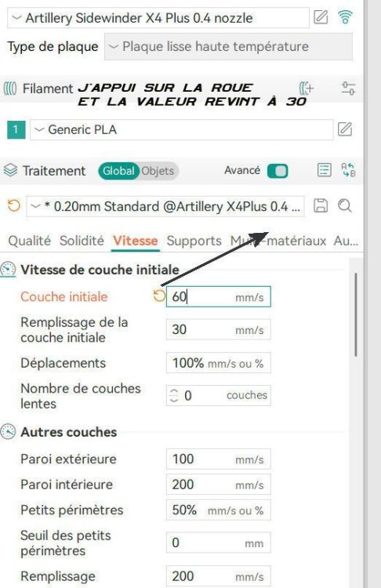The image size is (381, 588).
Task: Open the Generic PLA filament dropdown
Action: [x=182, y=129]
